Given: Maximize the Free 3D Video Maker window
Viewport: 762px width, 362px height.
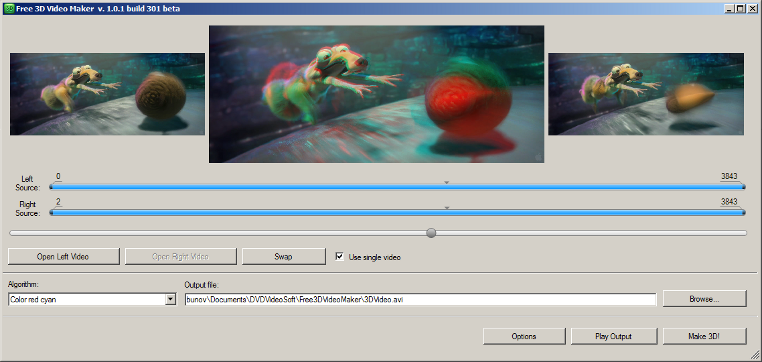Looking at the screenshot, I should tap(740, 8).
